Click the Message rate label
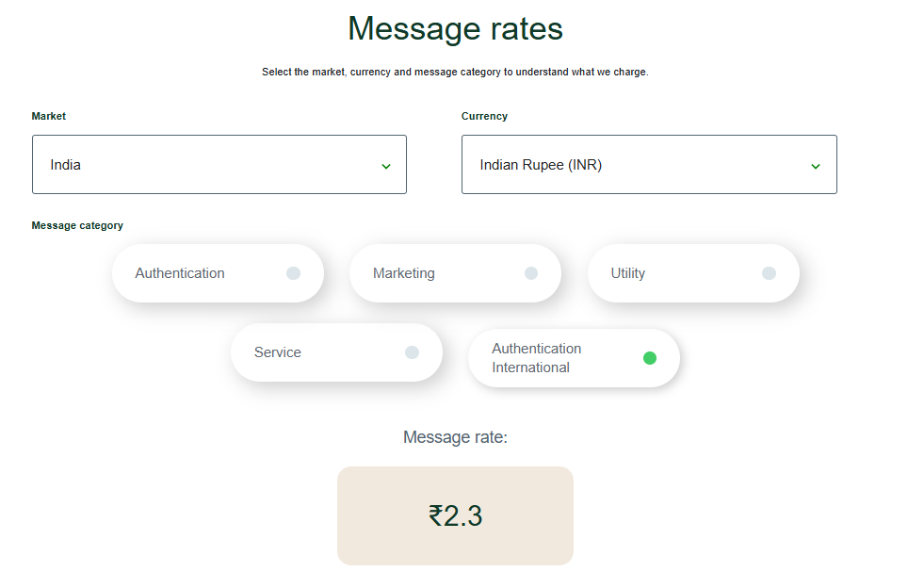 click(x=455, y=436)
